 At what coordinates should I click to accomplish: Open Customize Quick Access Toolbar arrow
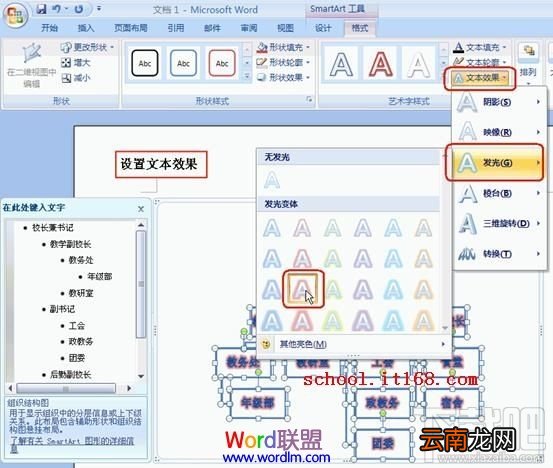point(99,8)
